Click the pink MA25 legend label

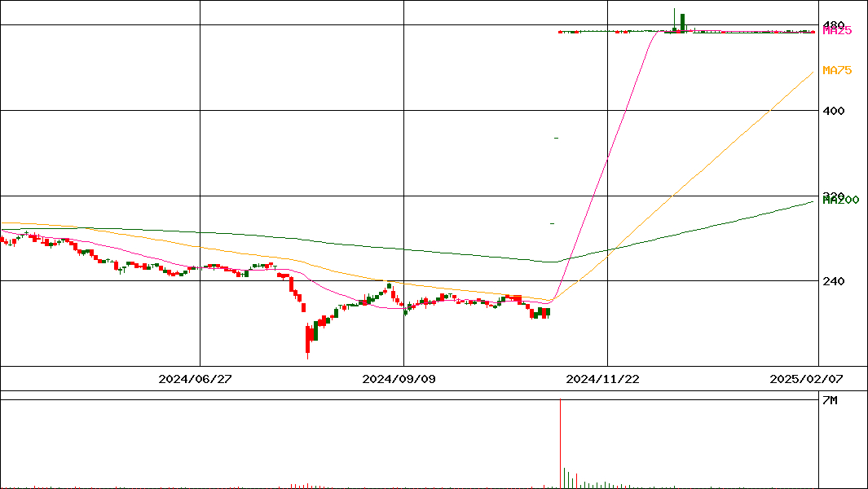point(837,31)
